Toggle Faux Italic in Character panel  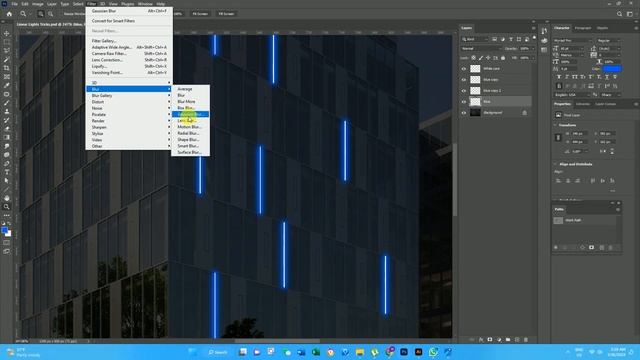[x=567, y=77]
